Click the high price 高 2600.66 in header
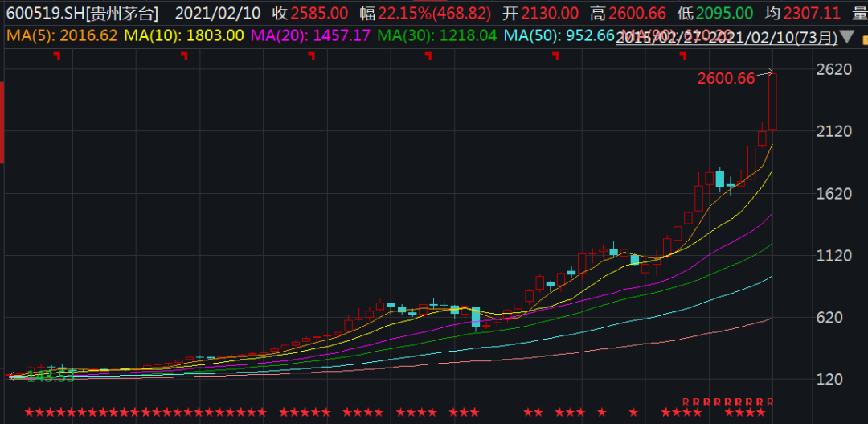This screenshot has width=868, height=424. (x=627, y=13)
